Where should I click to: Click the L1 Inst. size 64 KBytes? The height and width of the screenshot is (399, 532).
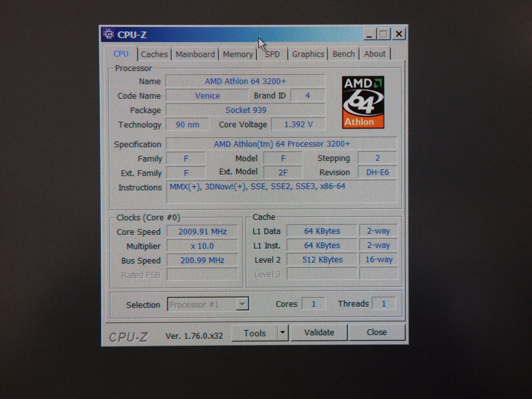(322, 245)
